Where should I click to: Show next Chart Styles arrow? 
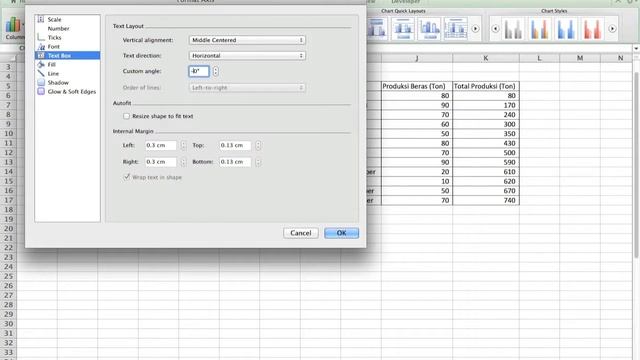point(612,29)
